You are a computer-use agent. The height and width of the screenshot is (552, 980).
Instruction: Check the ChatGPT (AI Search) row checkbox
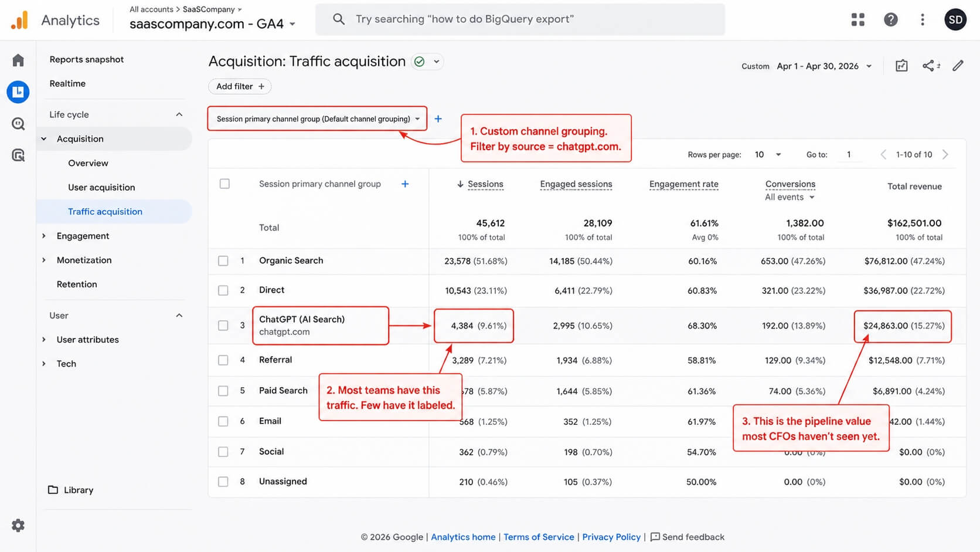pyautogui.click(x=223, y=326)
